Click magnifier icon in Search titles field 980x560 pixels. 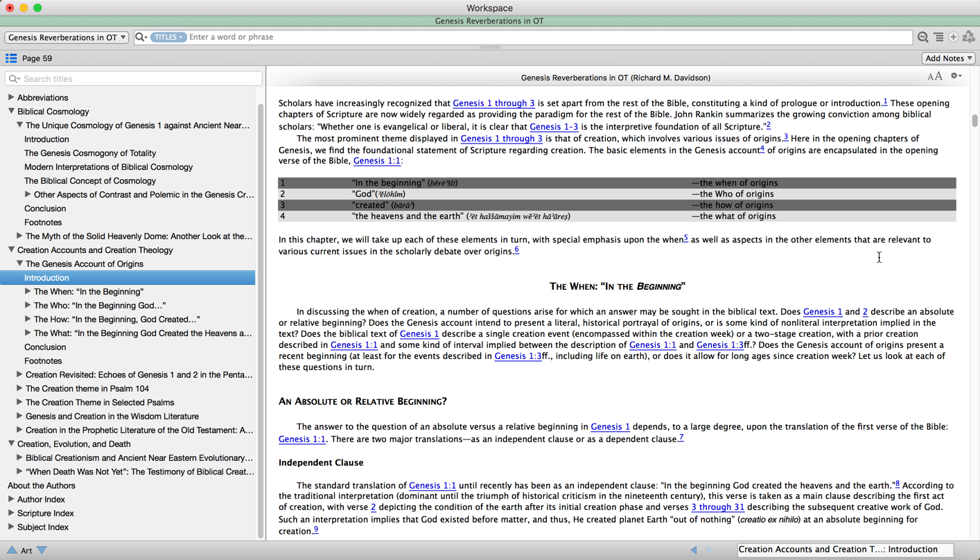point(14,79)
